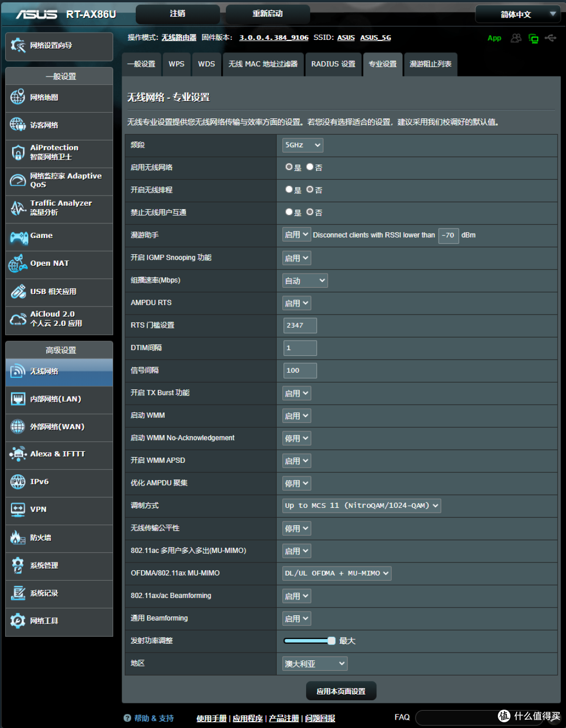
Task: Open Alexa & IFTTT icon
Action: pos(18,454)
